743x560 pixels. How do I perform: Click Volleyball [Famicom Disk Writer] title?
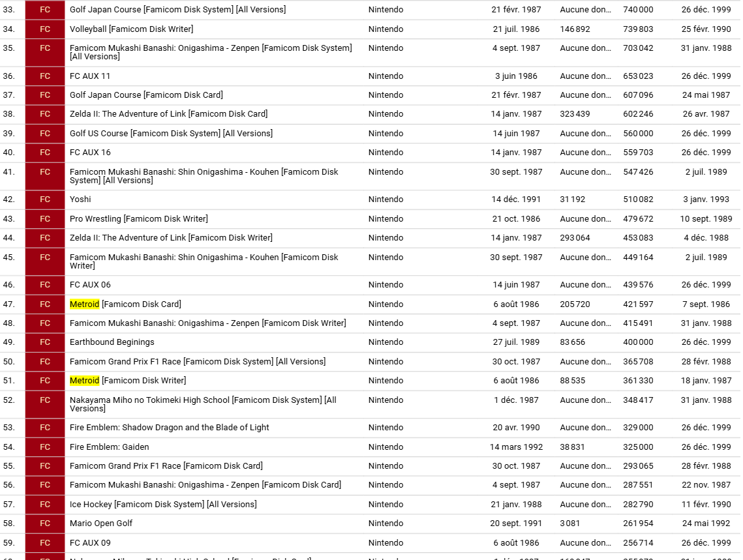(131, 29)
